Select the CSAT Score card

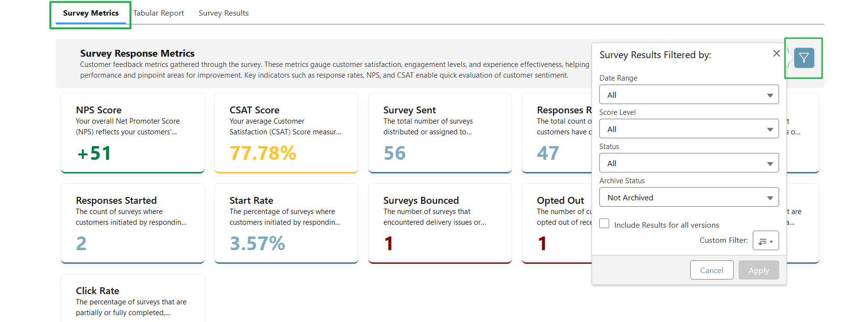[x=286, y=133]
